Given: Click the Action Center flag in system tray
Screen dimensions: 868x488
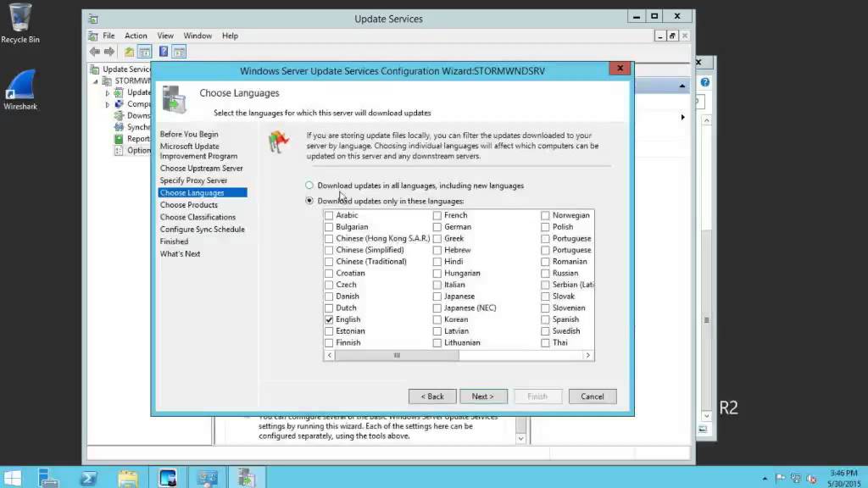Looking at the screenshot, I should pos(781,478).
